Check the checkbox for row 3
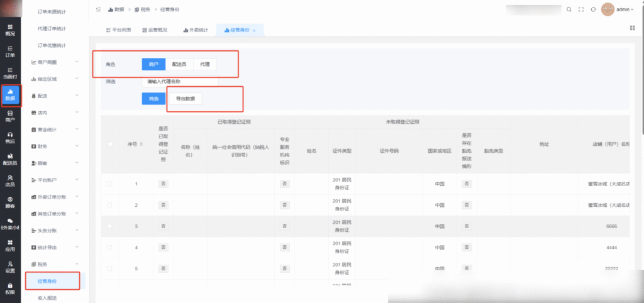 click(109, 226)
